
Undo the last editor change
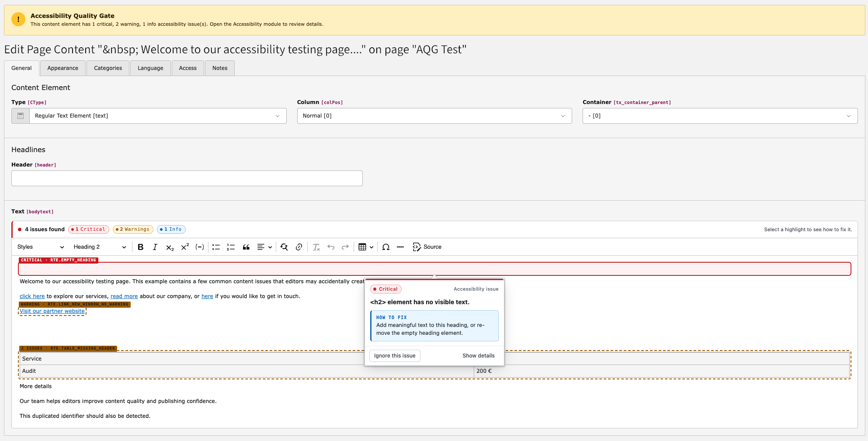click(x=331, y=247)
